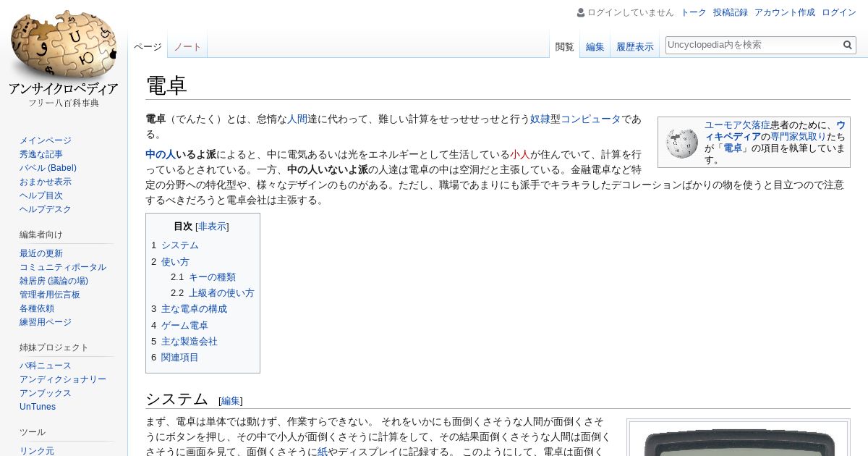The height and width of the screenshot is (456, 868).
Task: Open バ科ニュース sister project link
Action: pyautogui.click(x=46, y=366)
